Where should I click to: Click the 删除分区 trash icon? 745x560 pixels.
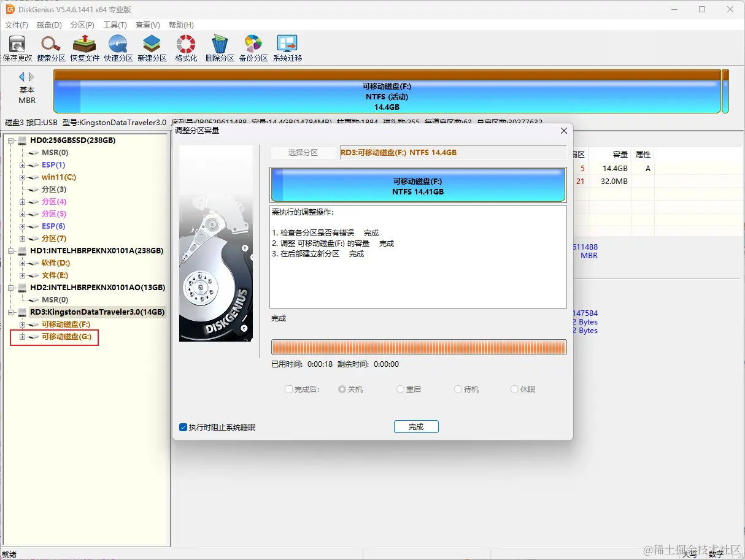pos(220,48)
